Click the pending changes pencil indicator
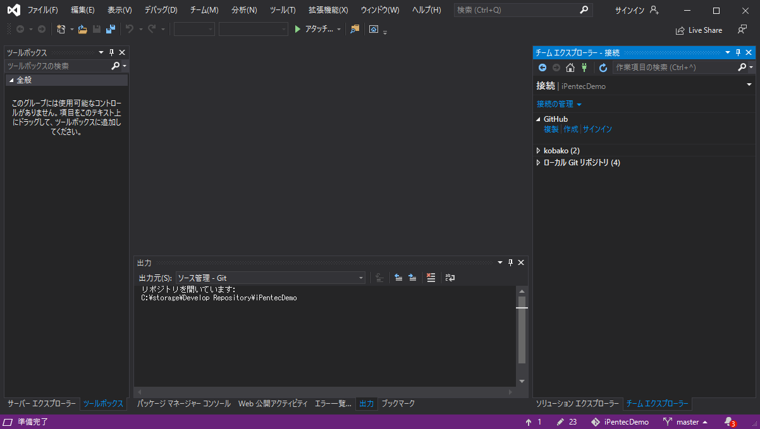The image size is (760, 429). (567, 422)
